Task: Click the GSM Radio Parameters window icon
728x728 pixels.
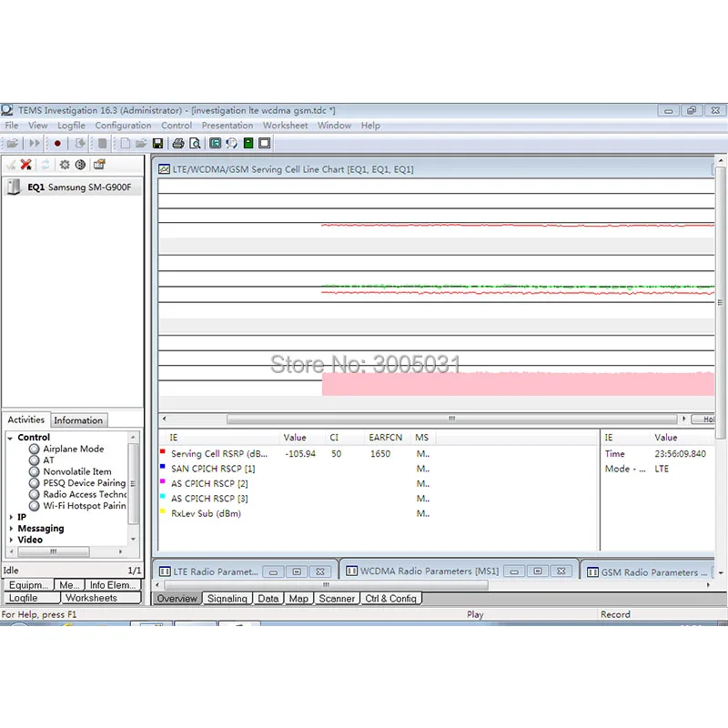Action: 593,572
